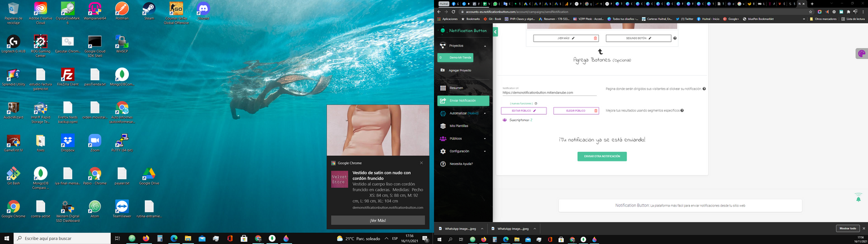Open the Resumen dashboard grid icon
The image size is (868, 244).
pyautogui.click(x=442, y=88)
